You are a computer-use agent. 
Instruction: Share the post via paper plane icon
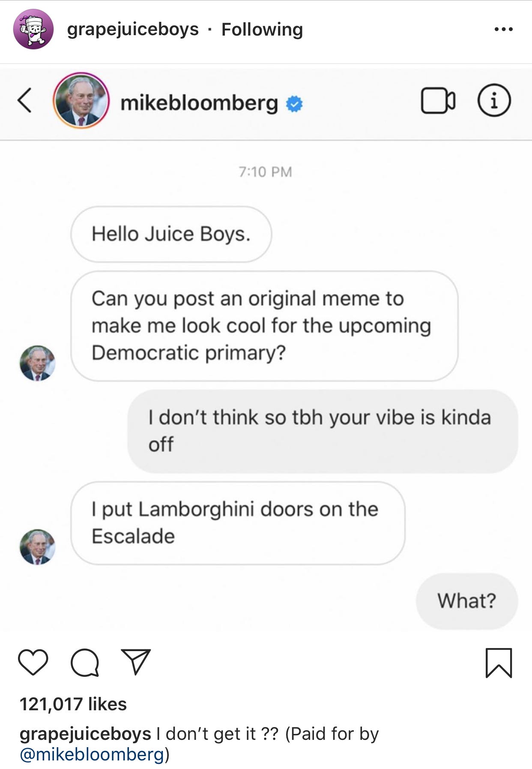(x=136, y=662)
